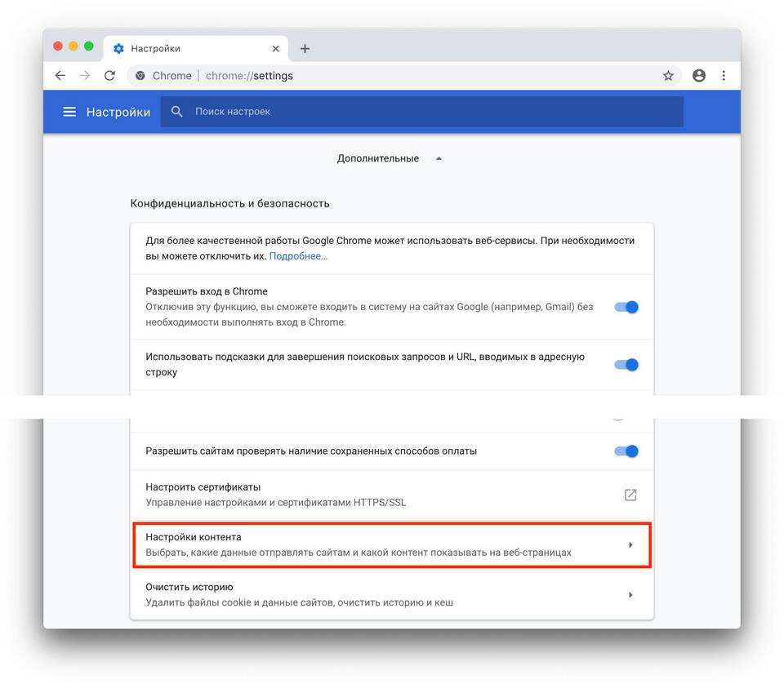784x684 pixels.
Task: Click the Поиск настроек search field
Action: click(x=422, y=112)
